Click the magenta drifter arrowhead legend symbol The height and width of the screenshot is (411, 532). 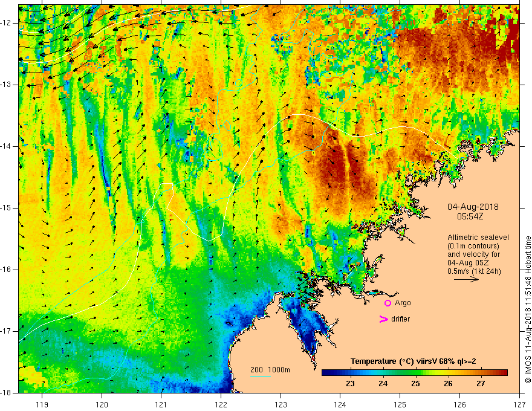coord(384,319)
